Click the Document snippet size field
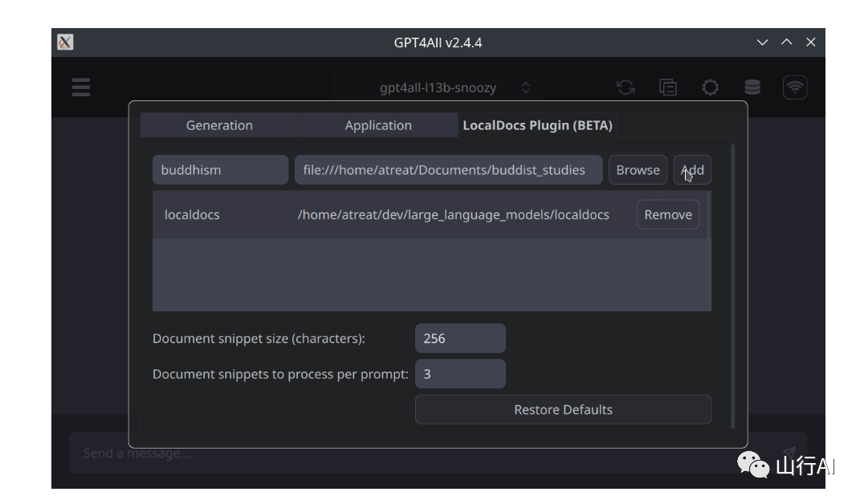Image resolution: width=864 pixels, height=504 pixels. tap(460, 339)
